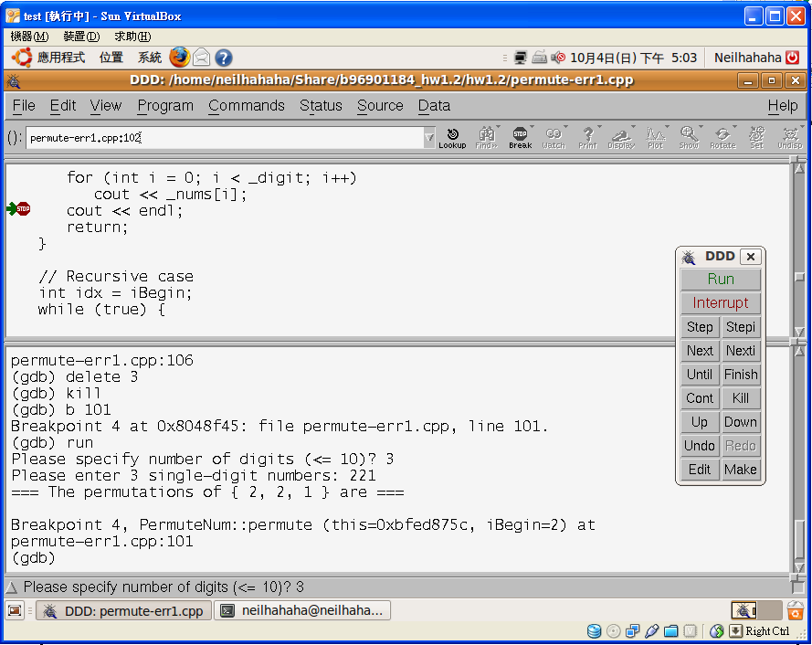Click the Cont button to continue execution
This screenshot has height=645, width=812.
click(x=700, y=398)
